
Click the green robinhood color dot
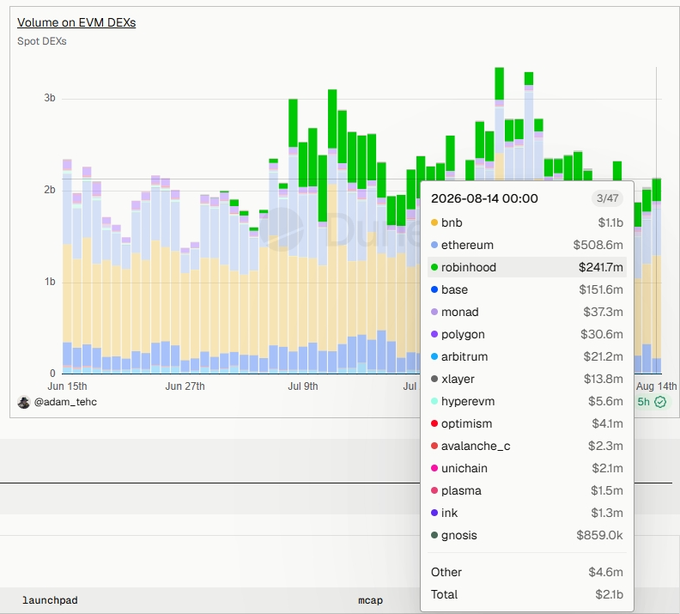434,268
